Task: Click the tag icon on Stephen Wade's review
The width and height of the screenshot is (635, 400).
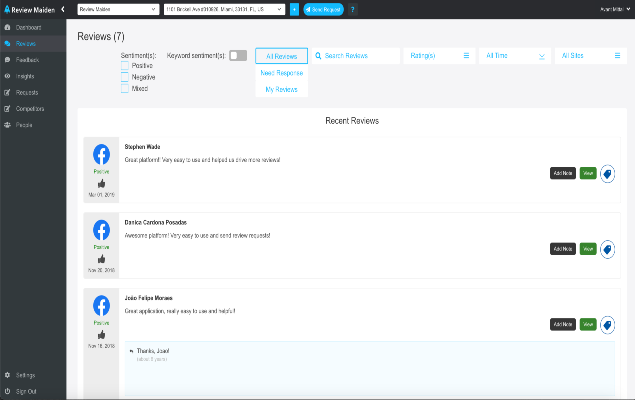Action: [607, 174]
